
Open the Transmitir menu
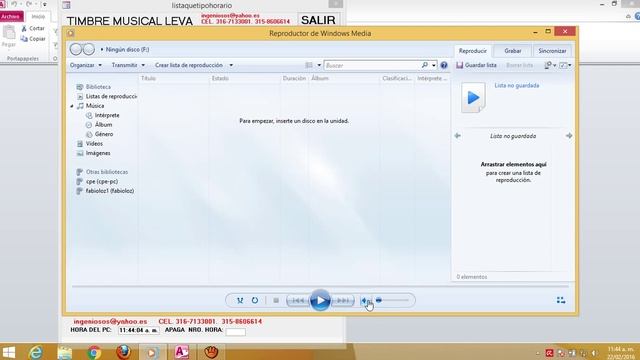click(x=128, y=65)
